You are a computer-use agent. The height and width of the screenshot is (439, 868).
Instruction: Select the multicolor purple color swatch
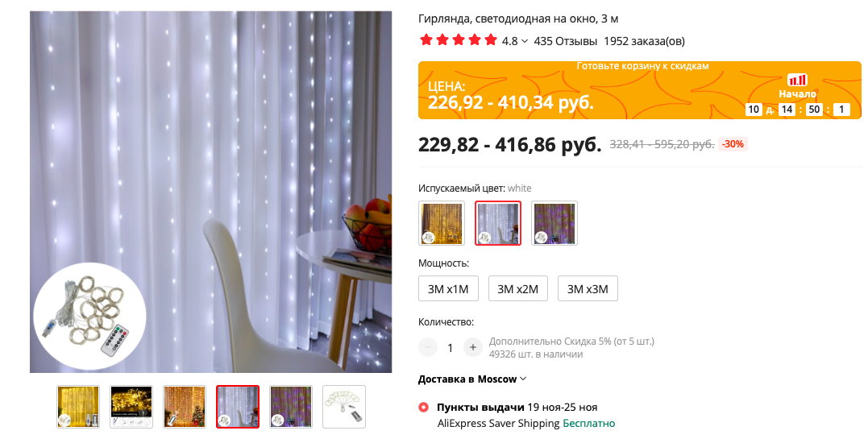[554, 223]
